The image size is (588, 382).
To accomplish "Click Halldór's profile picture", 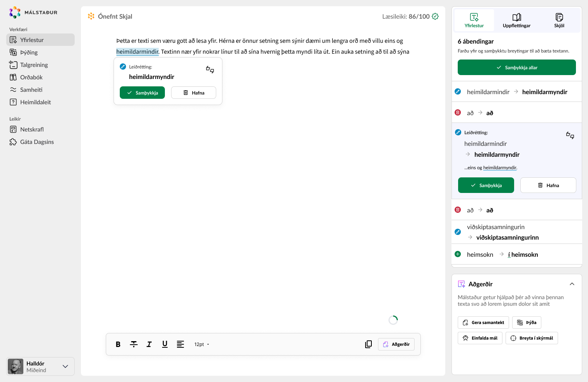I will 16,366.
